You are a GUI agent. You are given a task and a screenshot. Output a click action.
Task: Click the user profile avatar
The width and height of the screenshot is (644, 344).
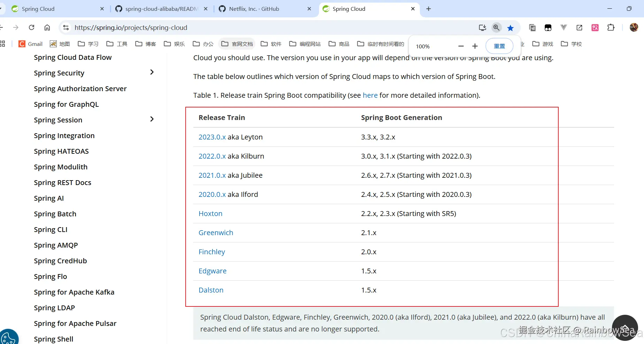click(x=634, y=27)
